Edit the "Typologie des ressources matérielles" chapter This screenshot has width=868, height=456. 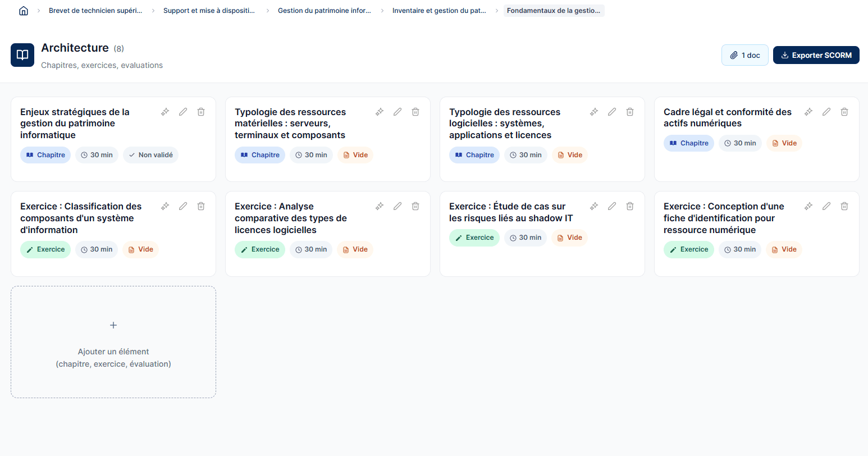(x=398, y=112)
